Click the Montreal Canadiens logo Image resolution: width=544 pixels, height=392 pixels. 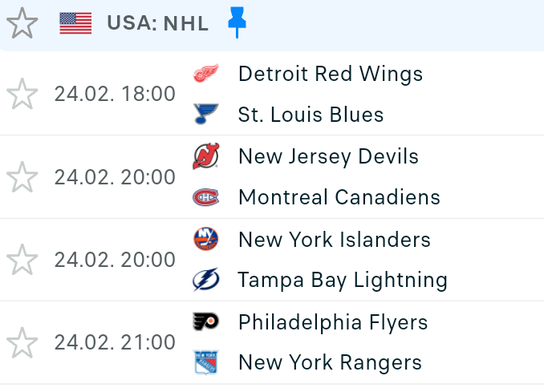tap(205, 197)
